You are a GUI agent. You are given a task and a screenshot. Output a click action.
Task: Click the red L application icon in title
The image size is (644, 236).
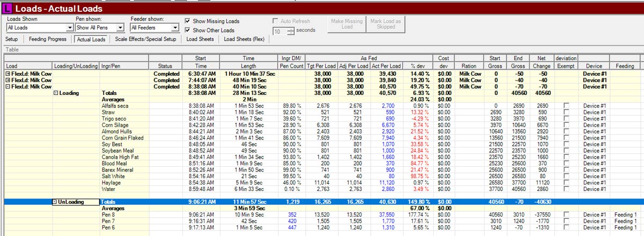point(6,8)
